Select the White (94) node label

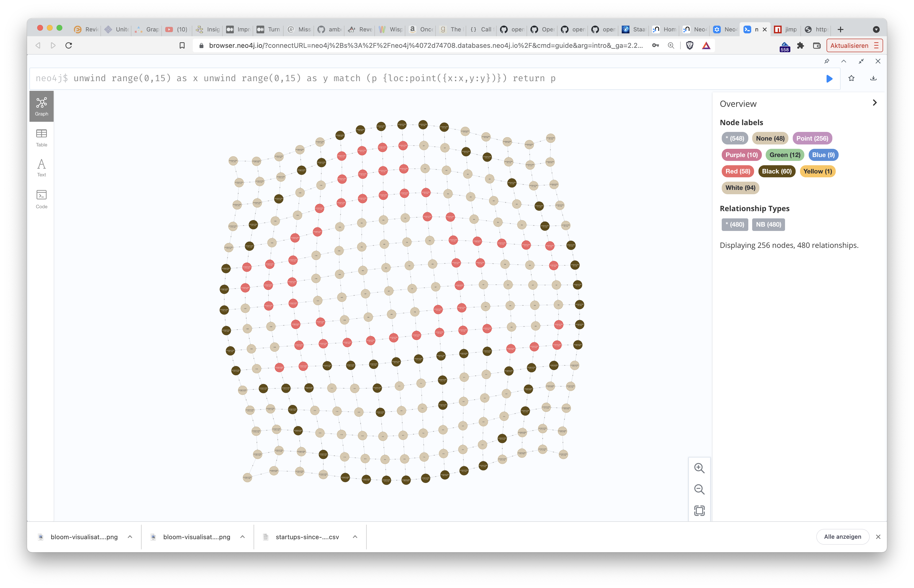tap(740, 188)
